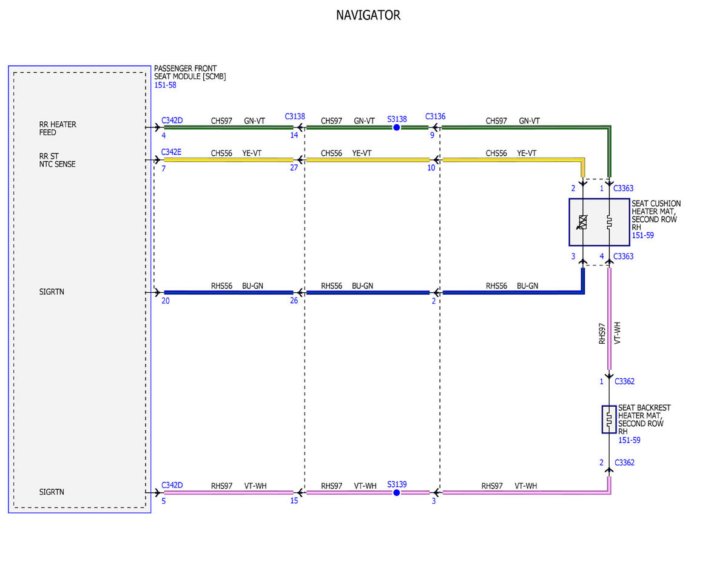Click the C342E connector label

[x=172, y=152]
